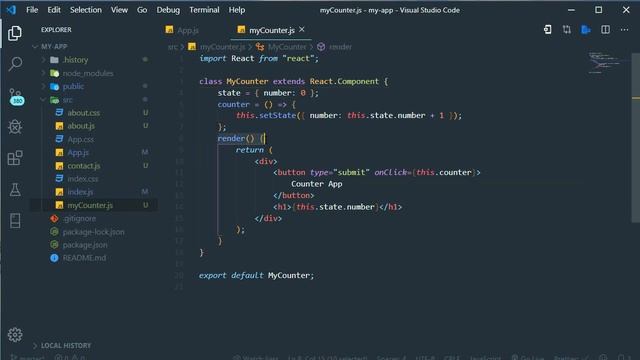This screenshot has height=360, width=640.
Task: Open the Selection menu
Action: pyautogui.click(x=86, y=10)
